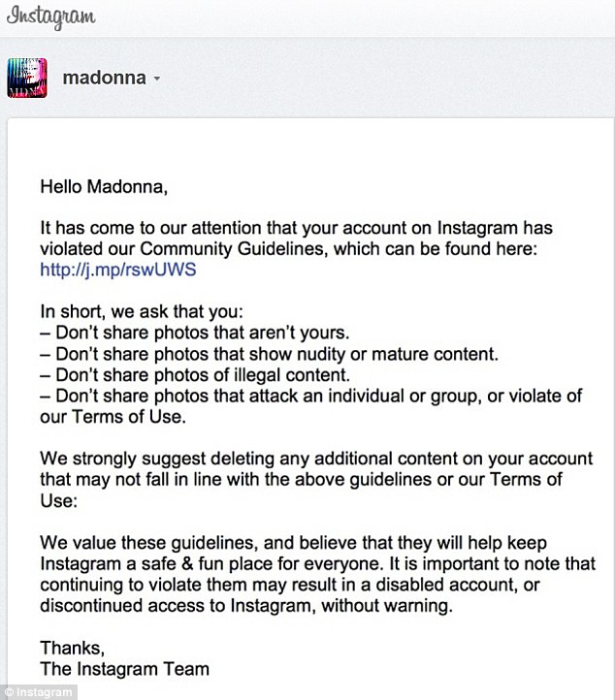Image resolution: width=615 pixels, height=700 pixels.
Task: Click the "It has come to our attention" line
Action: click(297, 228)
